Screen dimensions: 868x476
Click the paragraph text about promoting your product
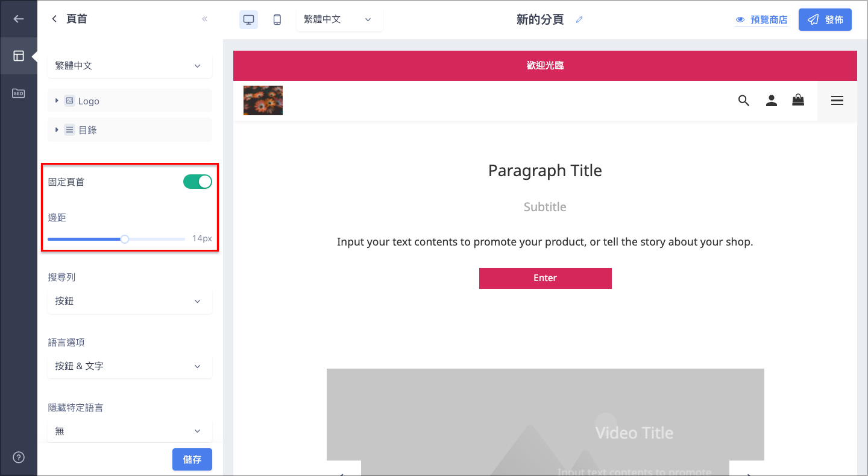pos(545,242)
